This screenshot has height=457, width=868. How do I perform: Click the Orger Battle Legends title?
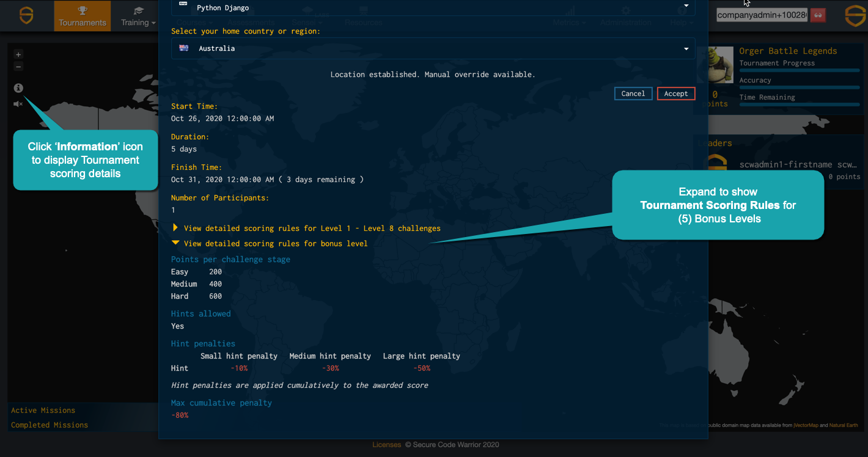[788, 51]
